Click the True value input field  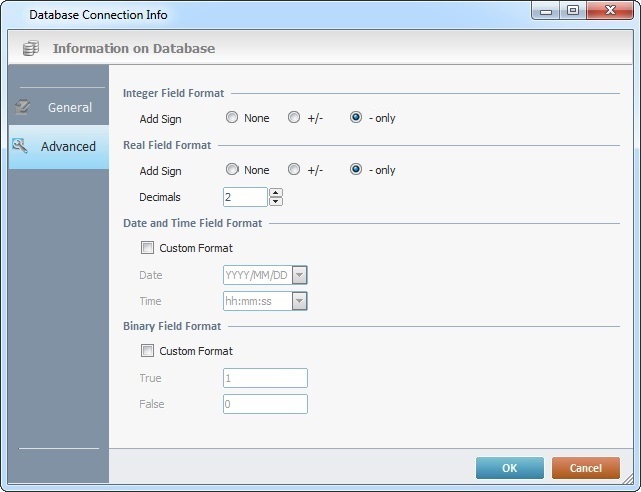click(x=265, y=378)
